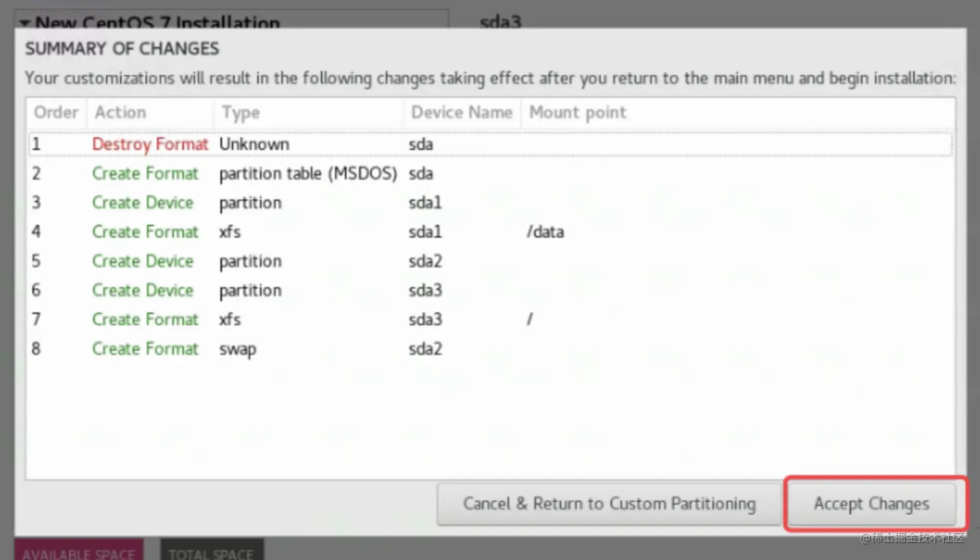The image size is (980, 560).
Task: Click the xfs type in order row 4
Action: (230, 231)
